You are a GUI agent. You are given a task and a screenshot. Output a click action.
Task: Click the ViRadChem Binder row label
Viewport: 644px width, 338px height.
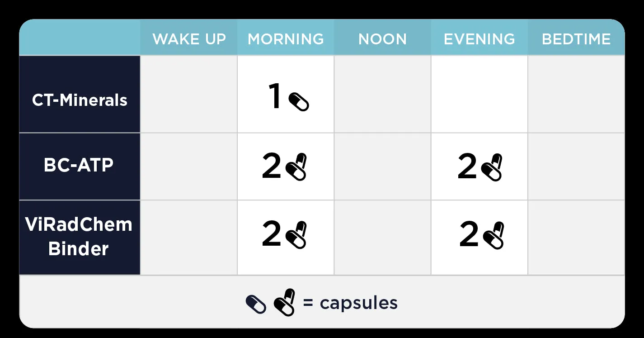point(80,238)
